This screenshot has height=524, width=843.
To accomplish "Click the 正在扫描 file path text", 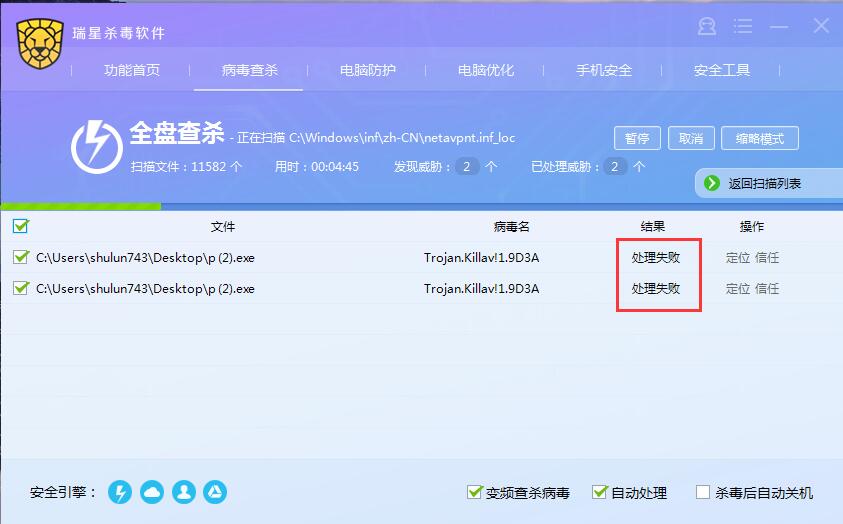I will [376, 138].
